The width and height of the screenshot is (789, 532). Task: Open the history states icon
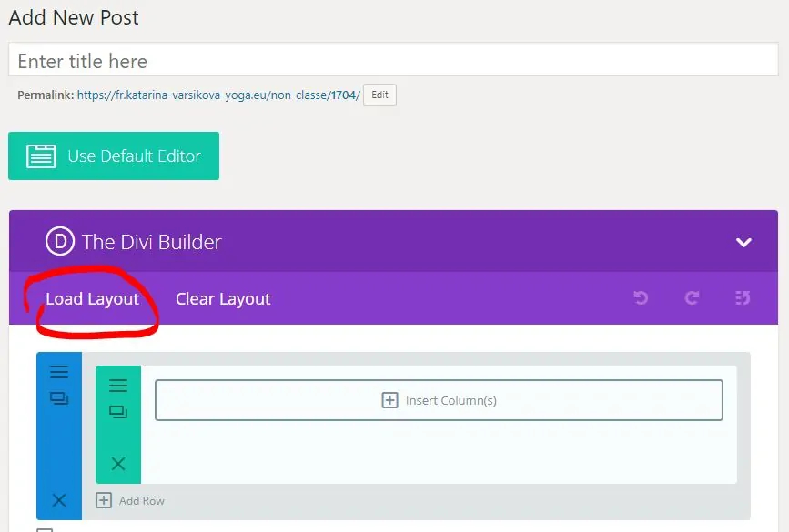coord(743,297)
